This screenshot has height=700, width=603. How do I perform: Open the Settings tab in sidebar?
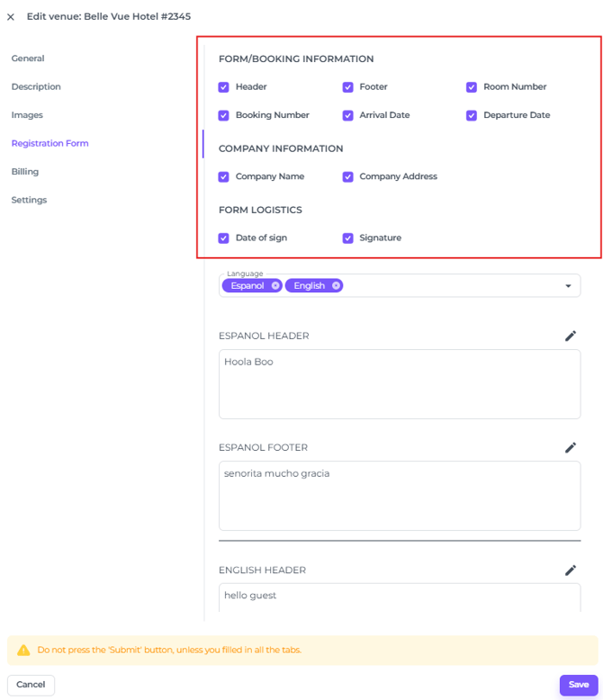pos(29,200)
